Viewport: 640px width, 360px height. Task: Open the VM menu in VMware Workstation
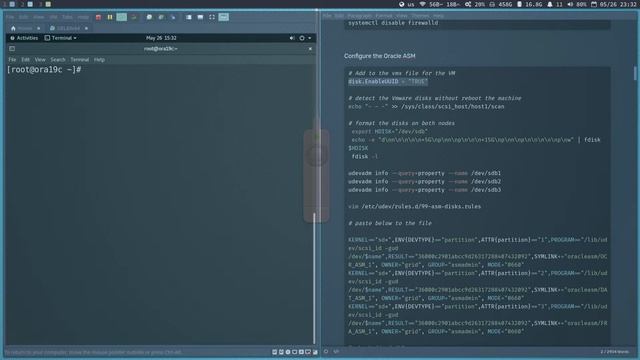click(53, 17)
